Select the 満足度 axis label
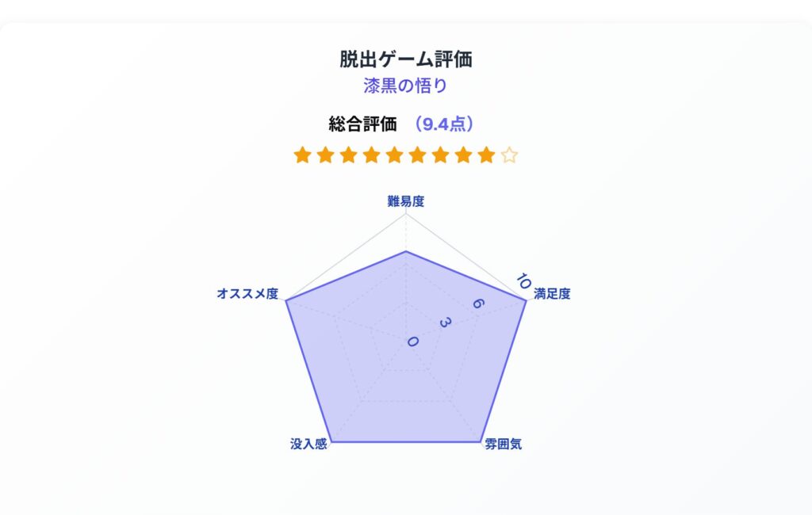Image resolution: width=812 pixels, height=515 pixels. 552,294
